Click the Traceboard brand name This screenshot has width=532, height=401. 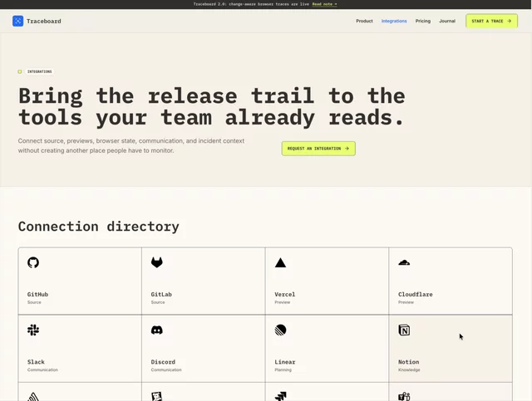(x=44, y=21)
